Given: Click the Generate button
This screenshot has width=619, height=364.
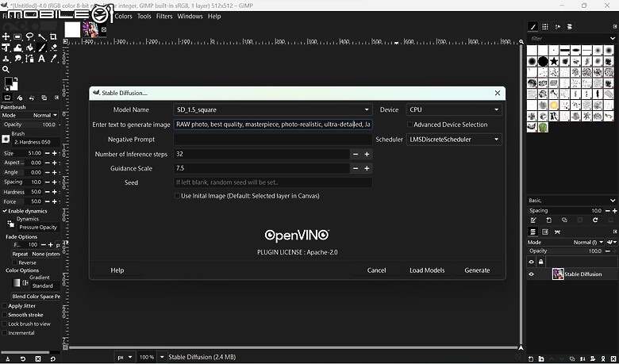Looking at the screenshot, I should 477,270.
